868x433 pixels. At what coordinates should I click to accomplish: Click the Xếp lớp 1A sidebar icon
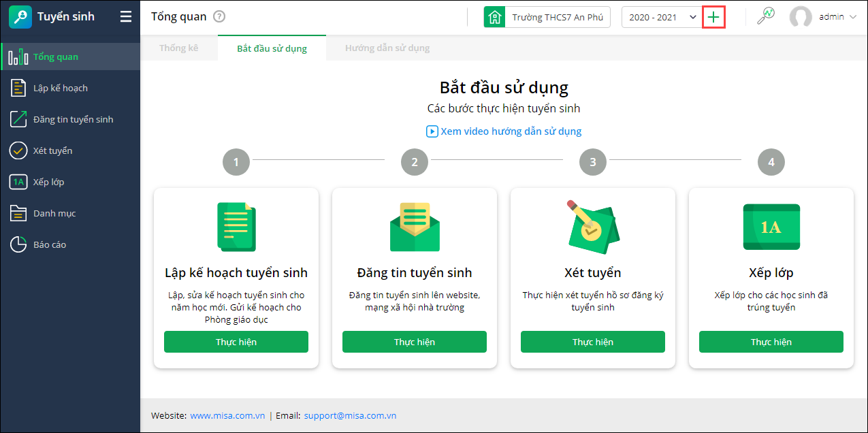point(18,182)
